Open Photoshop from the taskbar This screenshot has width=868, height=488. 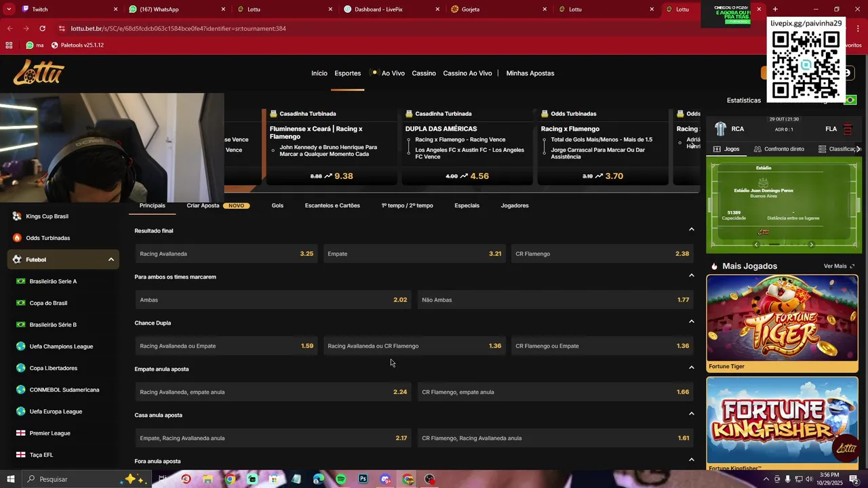coord(363,479)
